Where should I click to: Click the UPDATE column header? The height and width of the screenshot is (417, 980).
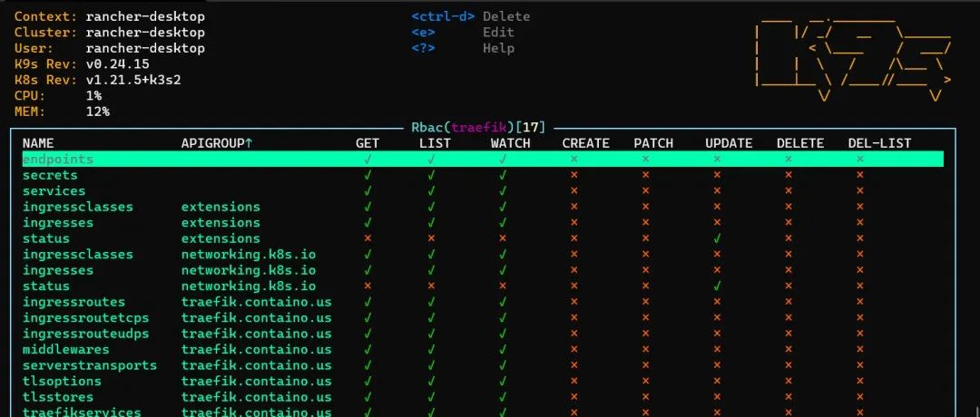click(x=729, y=143)
